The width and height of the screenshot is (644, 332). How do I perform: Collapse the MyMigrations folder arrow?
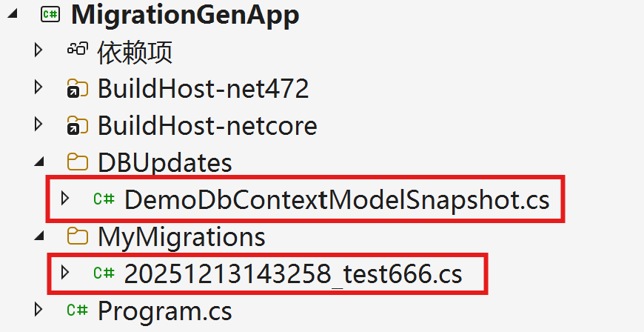pyautogui.click(x=40, y=237)
